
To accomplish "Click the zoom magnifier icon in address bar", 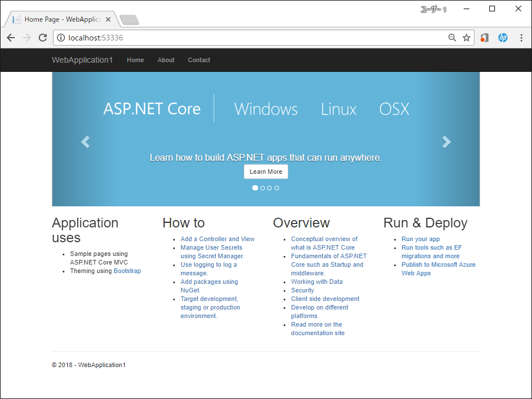I will pos(452,38).
